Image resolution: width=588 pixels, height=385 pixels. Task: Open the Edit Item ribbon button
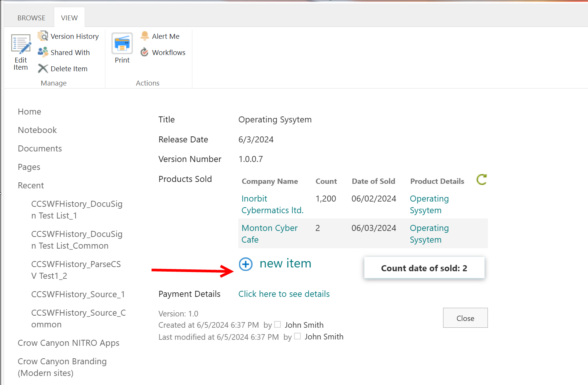(21, 52)
